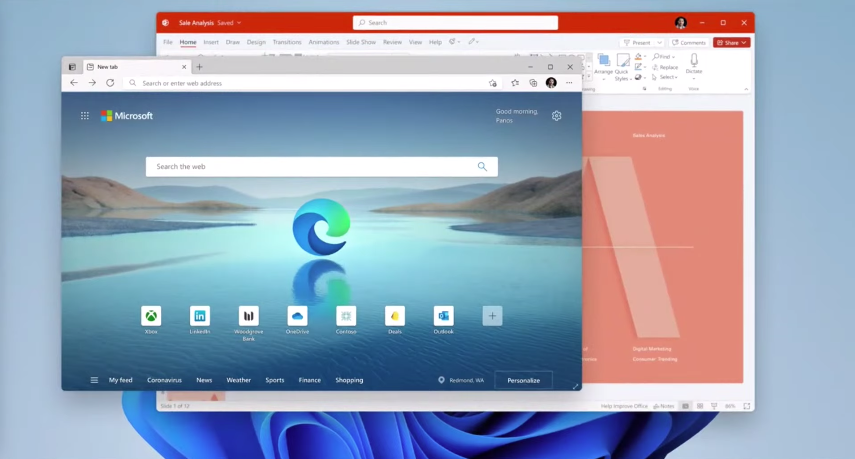Image resolution: width=855 pixels, height=459 pixels.
Task: Toggle Notes pane in PowerPoint status bar
Action: pyautogui.click(x=664, y=406)
